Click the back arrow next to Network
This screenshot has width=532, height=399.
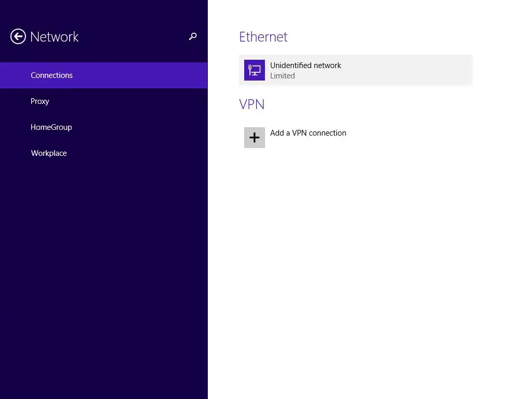(18, 36)
